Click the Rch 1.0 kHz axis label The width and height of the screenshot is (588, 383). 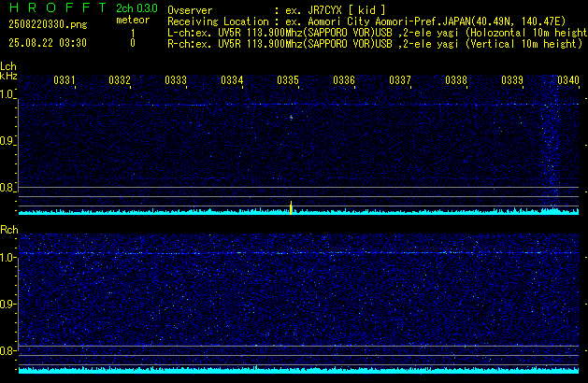pos(7,258)
